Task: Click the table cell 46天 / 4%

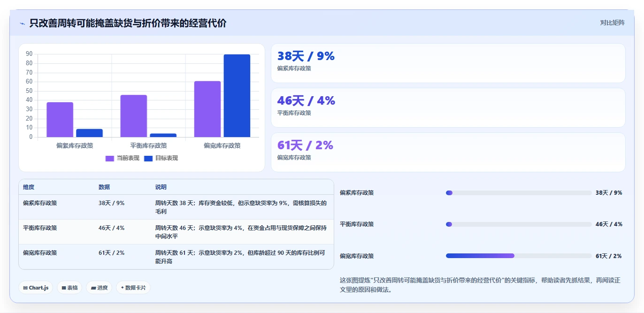Action: 112,228
